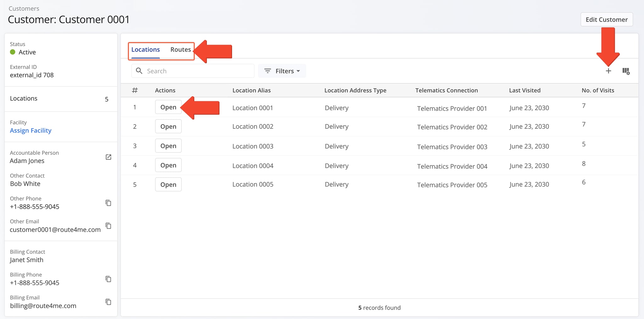Open Adam Jones via the external link icon
This screenshot has width=644, height=319.
[108, 157]
